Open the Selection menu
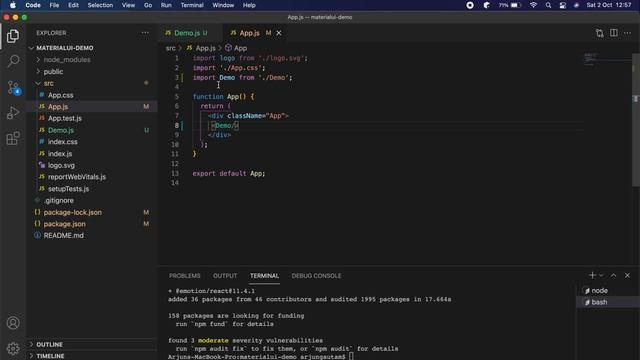The width and height of the screenshot is (640, 360). pyautogui.click(x=100, y=5)
